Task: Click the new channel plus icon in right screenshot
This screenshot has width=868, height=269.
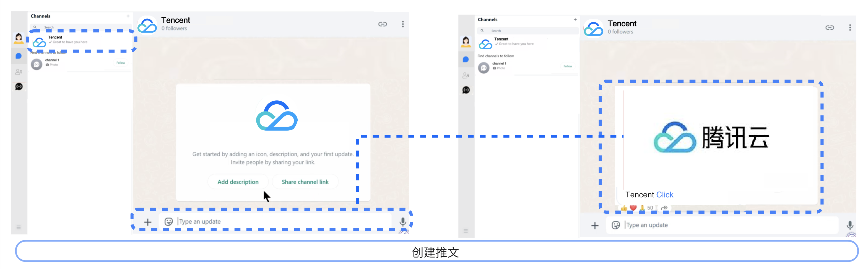Action: 575,19
